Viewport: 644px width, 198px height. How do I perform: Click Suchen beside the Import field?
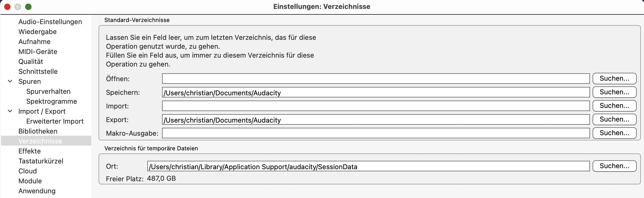pos(614,106)
